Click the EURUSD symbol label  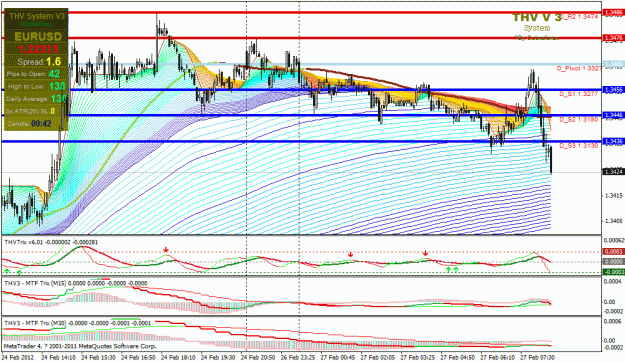tap(38, 37)
